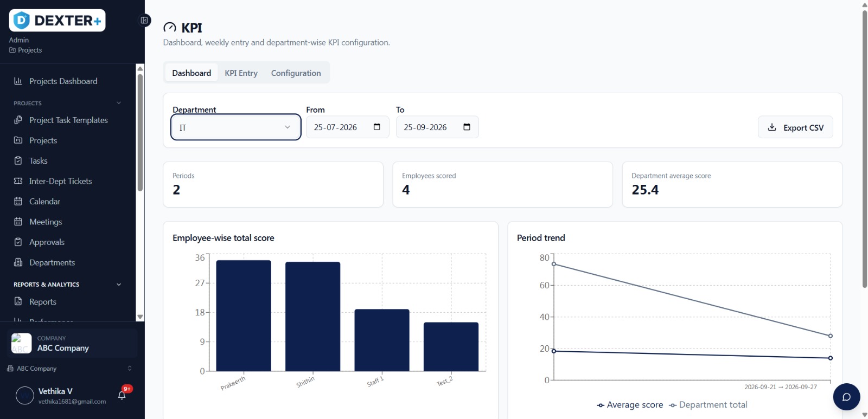Switch to the Dashboard tab

pos(192,73)
